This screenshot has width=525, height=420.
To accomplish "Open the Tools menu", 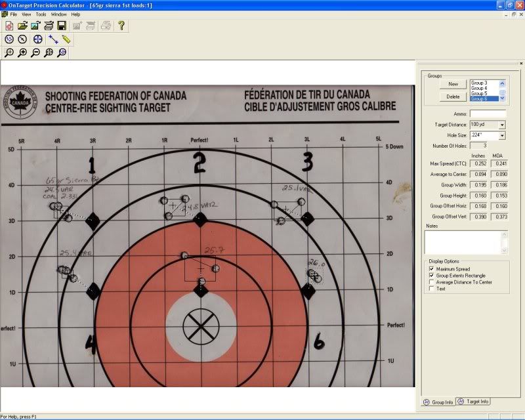I will click(x=41, y=14).
